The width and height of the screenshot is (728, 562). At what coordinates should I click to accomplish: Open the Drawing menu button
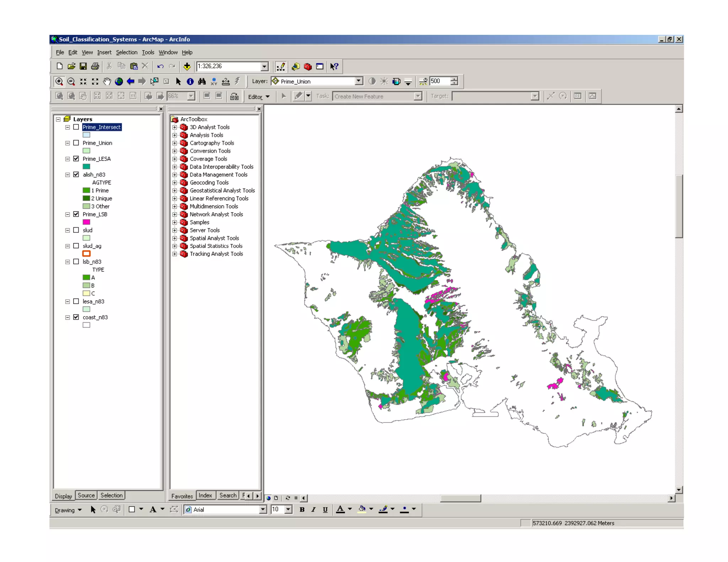point(68,510)
